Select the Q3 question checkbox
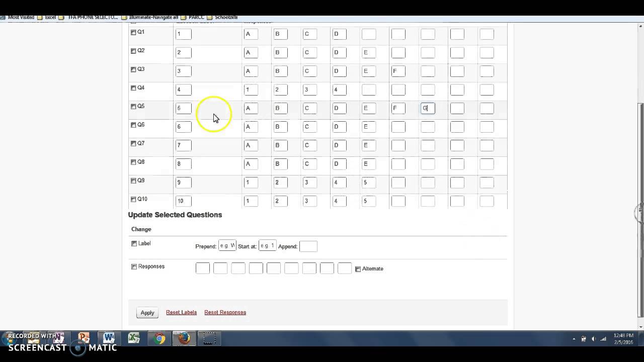Viewport: 644px width, 362px height. point(133,69)
